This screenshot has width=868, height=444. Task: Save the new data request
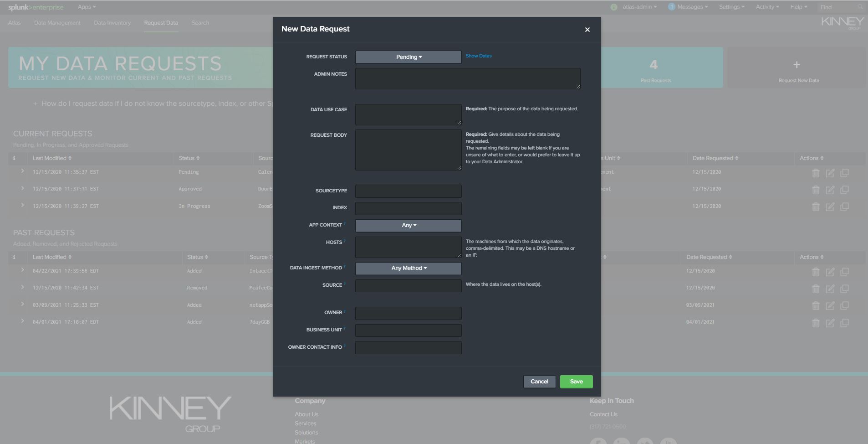(x=576, y=382)
